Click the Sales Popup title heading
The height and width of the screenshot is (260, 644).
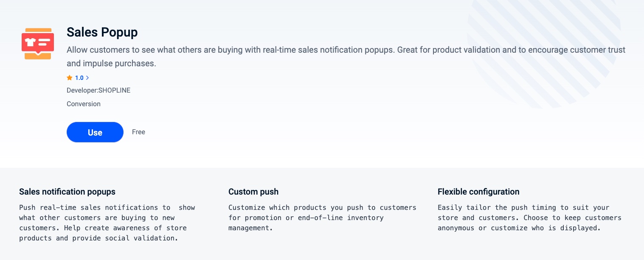(102, 32)
